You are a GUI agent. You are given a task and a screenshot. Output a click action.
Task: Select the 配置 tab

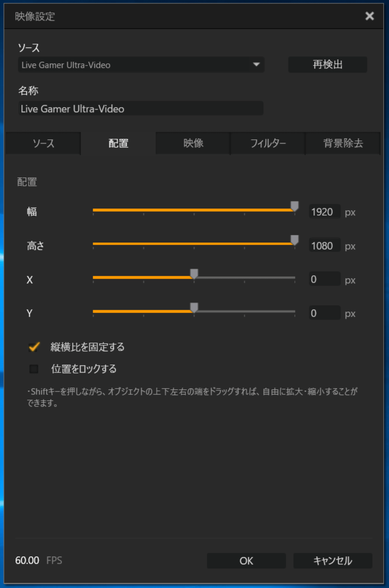coord(118,143)
